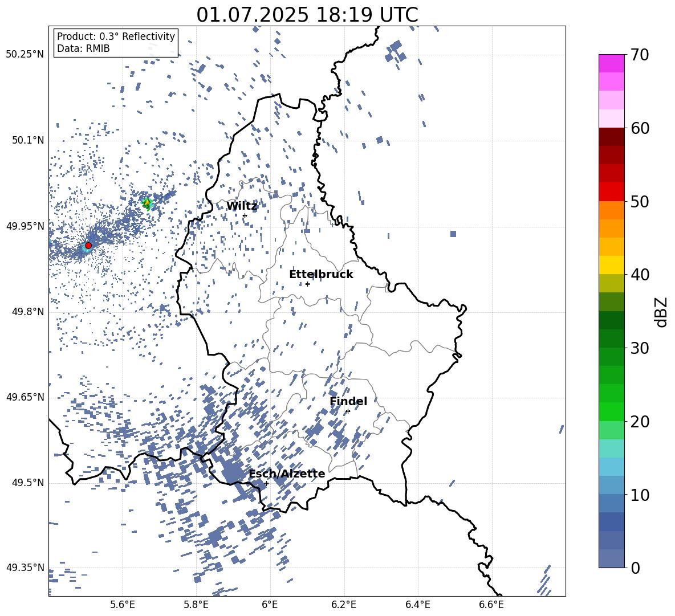
Task: Click the orange 45 dBZ colorbar segment
Action: 611,229
